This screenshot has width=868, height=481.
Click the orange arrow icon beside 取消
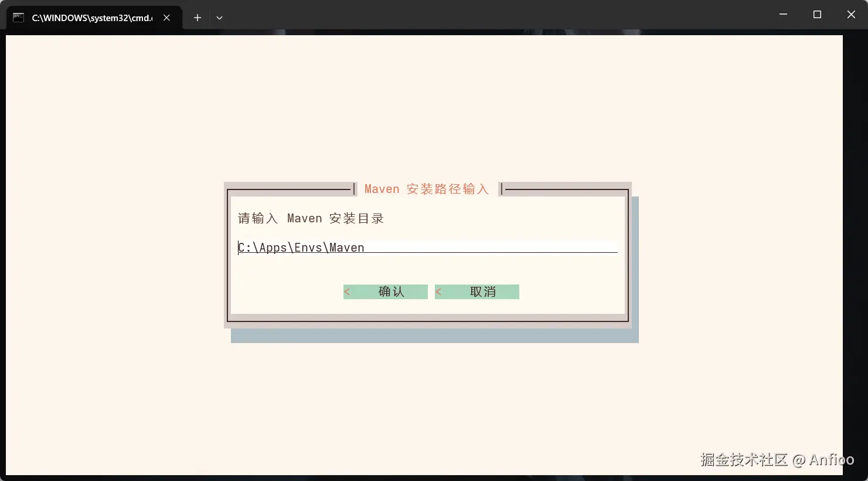click(438, 292)
